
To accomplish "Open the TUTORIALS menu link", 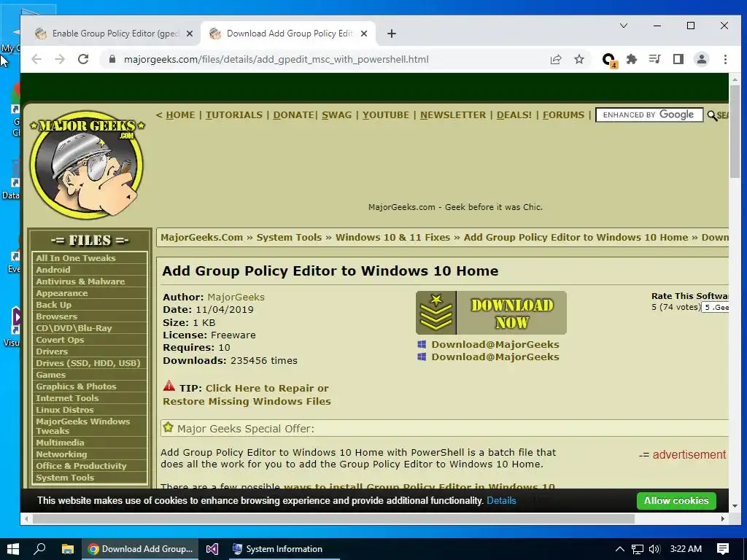I will click(x=234, y=115).
